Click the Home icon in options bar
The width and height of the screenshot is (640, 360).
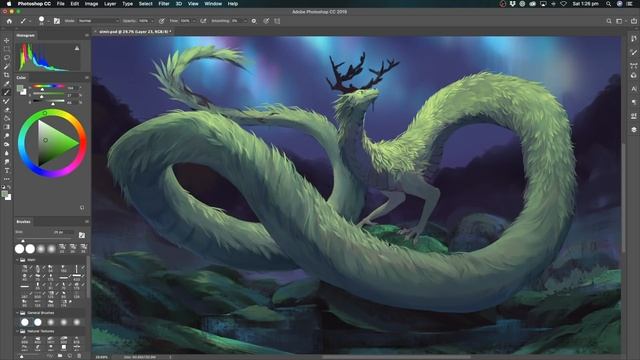pyautogui.click(x=9, y=21)
